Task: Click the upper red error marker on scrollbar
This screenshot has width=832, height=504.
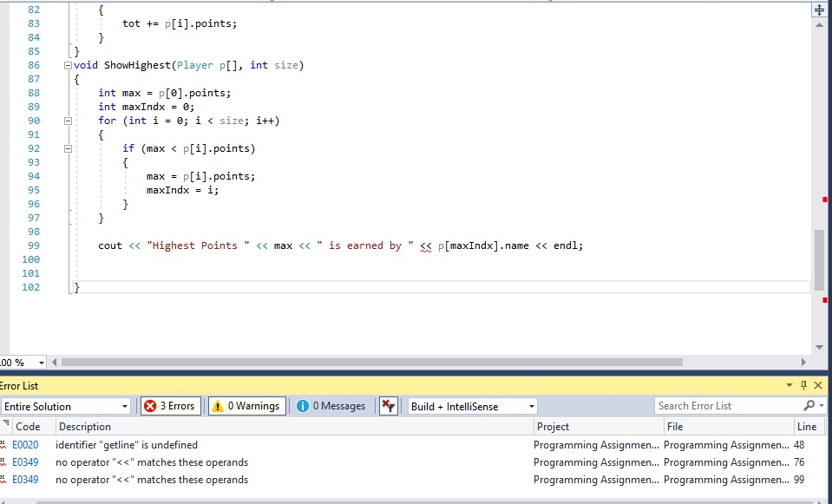Action: point(825,200)
